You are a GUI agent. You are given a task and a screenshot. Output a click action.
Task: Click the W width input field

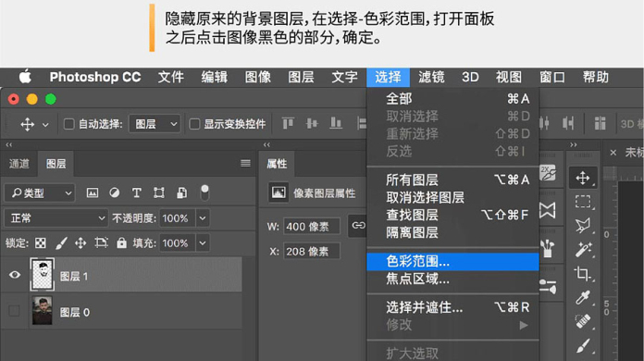tap(311, 226)
